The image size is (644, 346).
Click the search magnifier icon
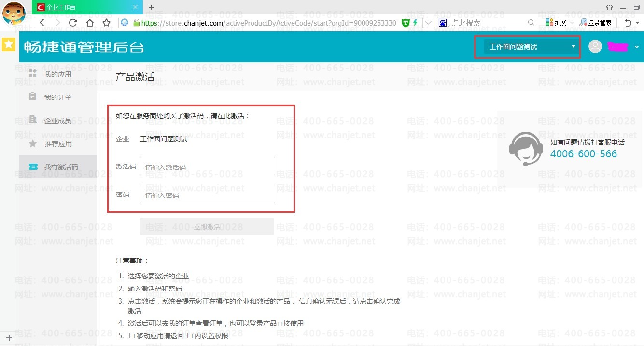click(531, 23)
